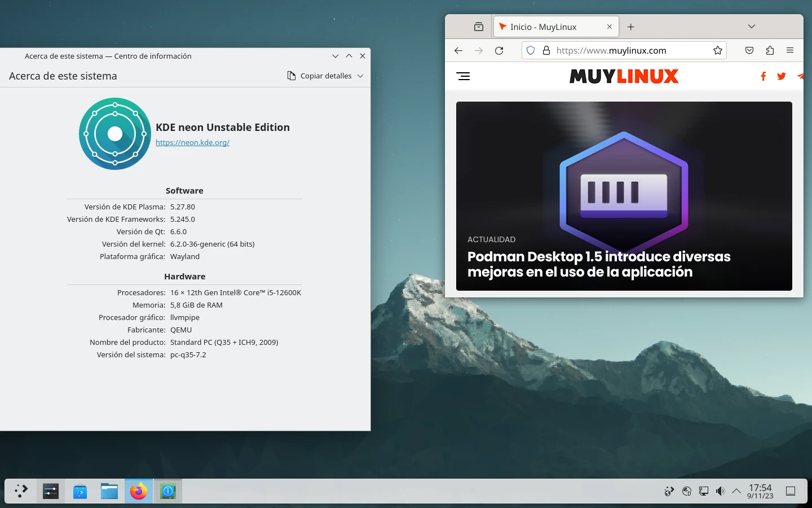Screen dimensions: 812x508
Task: Open MuyLinux Facebook link
Action: (x=763, y=76)
